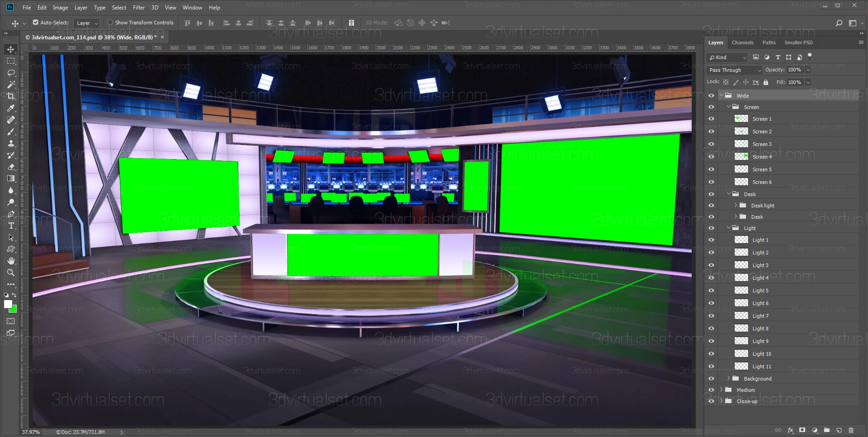Select the Gradient tool
This screenshot has width=868, height=437.
[11, 179]
